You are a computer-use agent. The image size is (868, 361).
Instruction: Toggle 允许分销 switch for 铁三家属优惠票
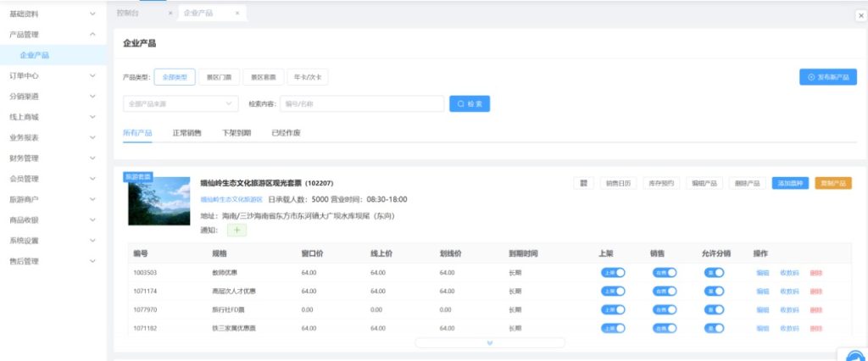point(714,328)
